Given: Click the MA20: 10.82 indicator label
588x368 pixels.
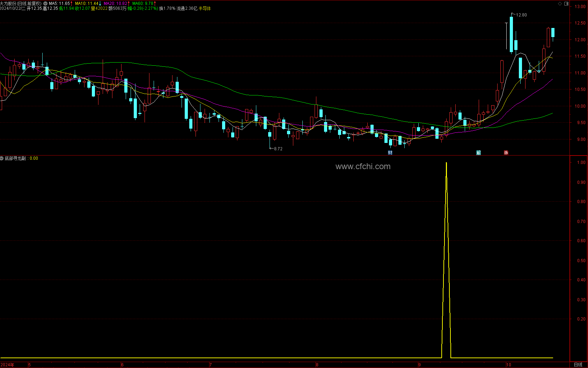Looking at the screenshot, I should (116, 3).
